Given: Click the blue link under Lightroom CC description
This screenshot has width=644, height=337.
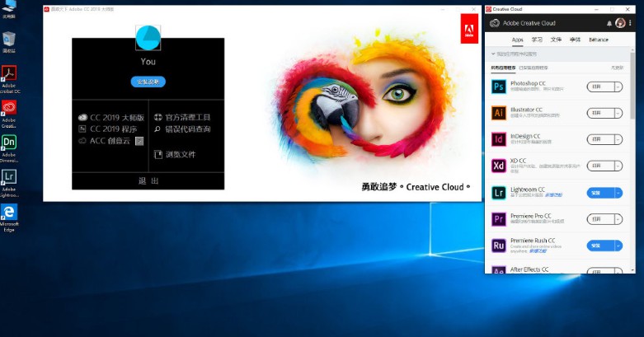Looking at the screenshot, I should point(553,195).
